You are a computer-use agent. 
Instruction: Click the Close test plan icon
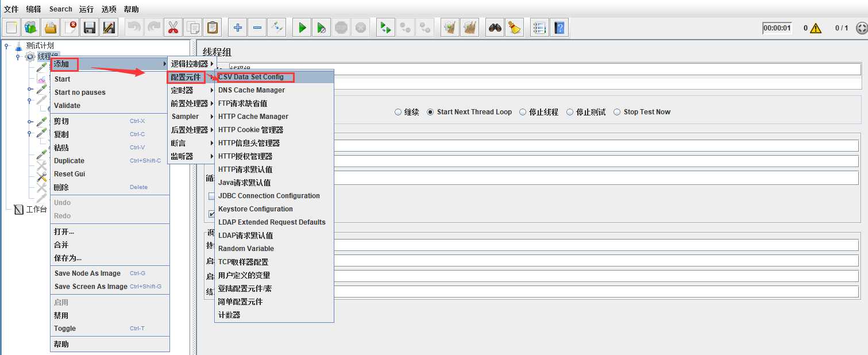pyautogui.click(x=70, y=27)
